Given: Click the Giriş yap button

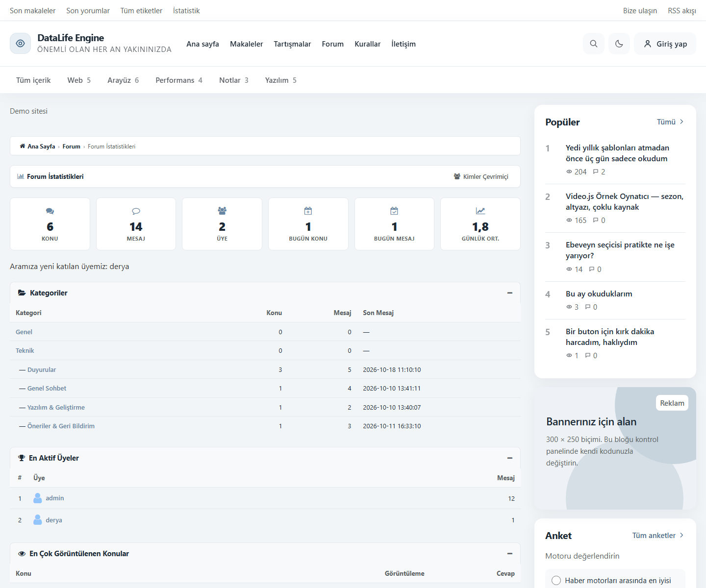Looking at the screenshot, I should point(665,44).
